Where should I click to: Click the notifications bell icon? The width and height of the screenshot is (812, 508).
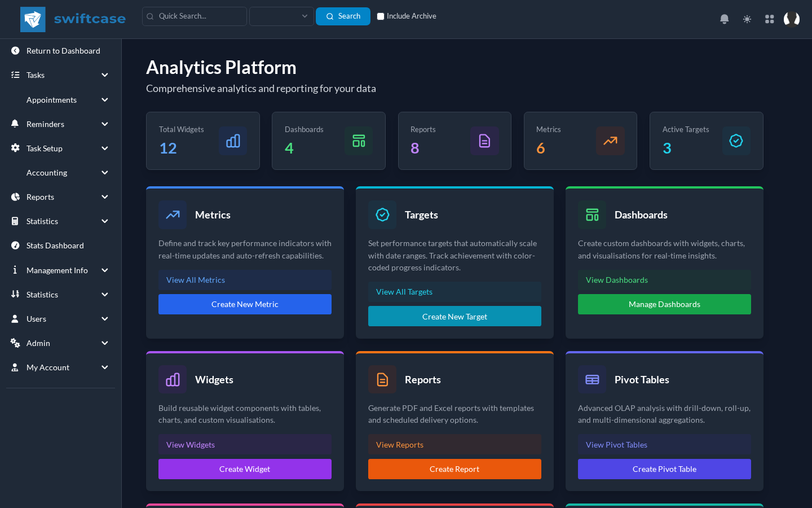click(725, 19)
